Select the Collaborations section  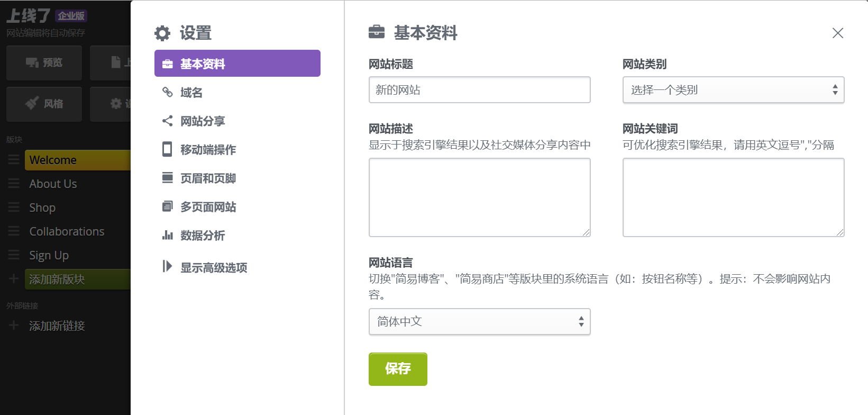pos(67,231)
